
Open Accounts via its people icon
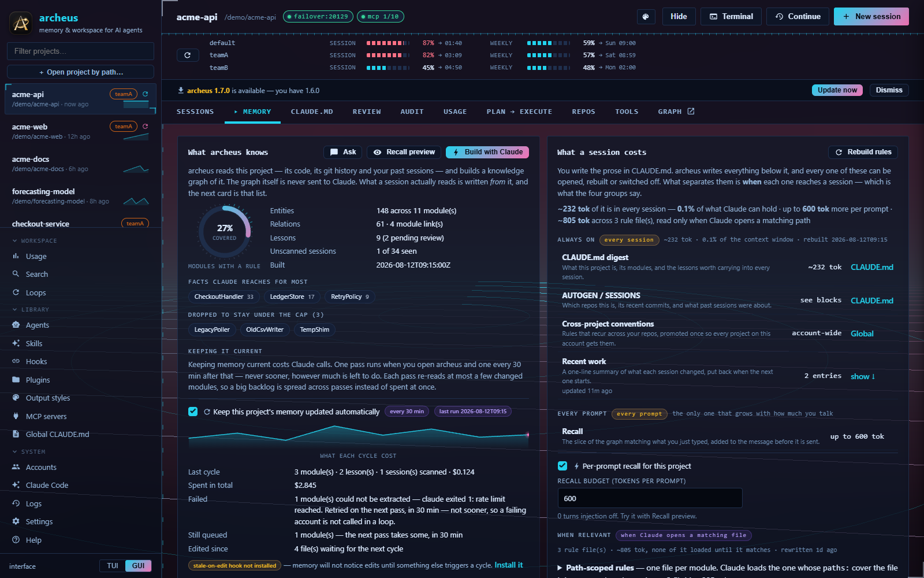click(x=16, y=467)
